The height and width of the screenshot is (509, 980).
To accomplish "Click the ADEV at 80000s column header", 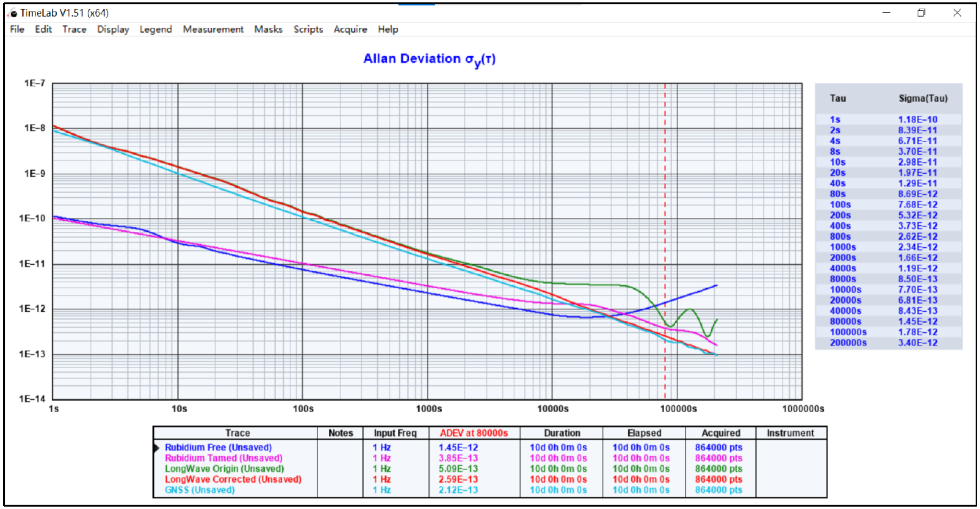I will pyautogui.click(x=474, y=433).
